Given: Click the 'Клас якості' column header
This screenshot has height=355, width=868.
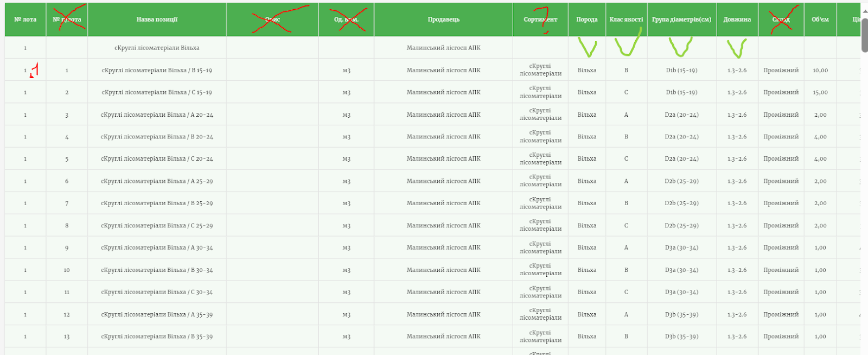Looking at the screenshot, I should point(626,20).
